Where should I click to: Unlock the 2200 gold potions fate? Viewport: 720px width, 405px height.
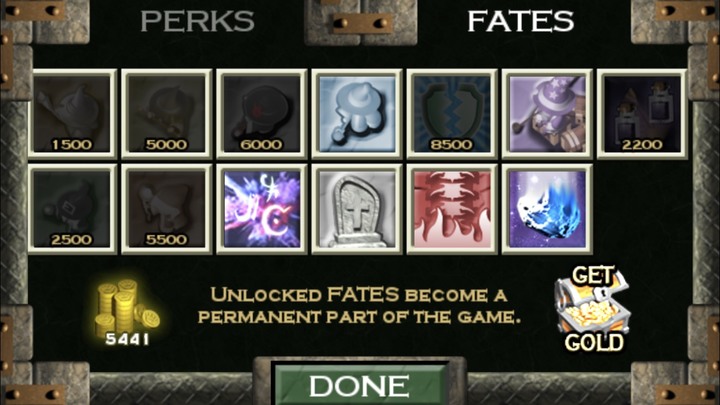tap(642, 113)
